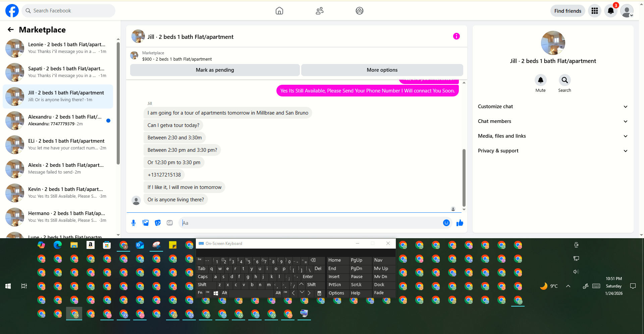Toggle Fn key on On-Screen Keyboard
The width and height of the screenshot is (644, 334).
pos(200,293)
